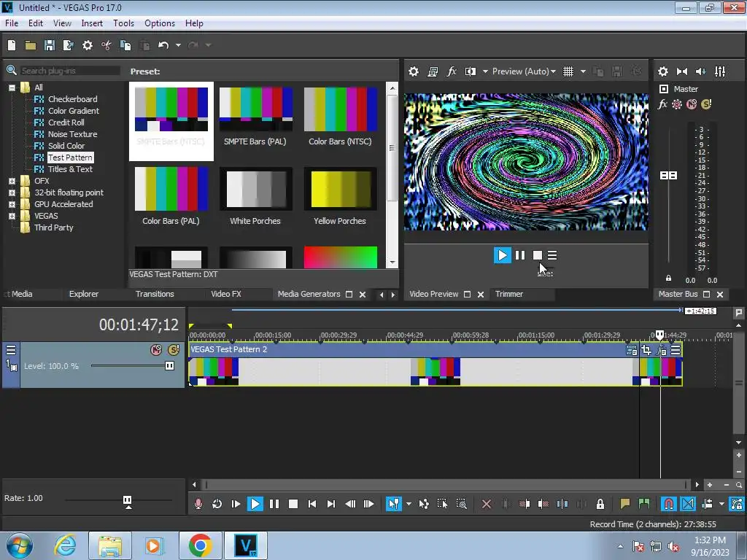747x560 pixels.
Task: Select Noise Texture generator in tree
Action: click(x=72, y=134)
